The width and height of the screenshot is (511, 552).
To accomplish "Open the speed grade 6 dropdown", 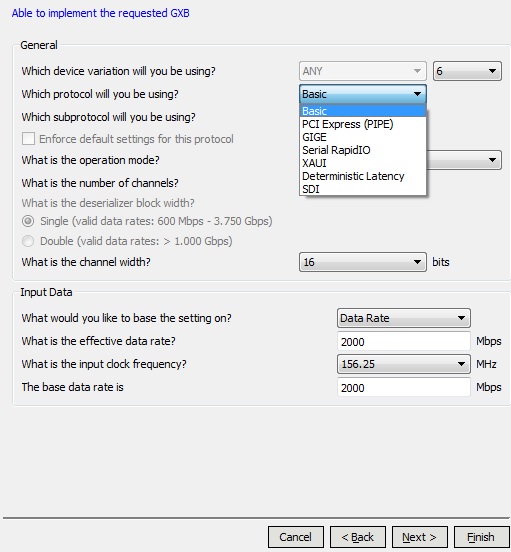I will (x=467, y=71).
